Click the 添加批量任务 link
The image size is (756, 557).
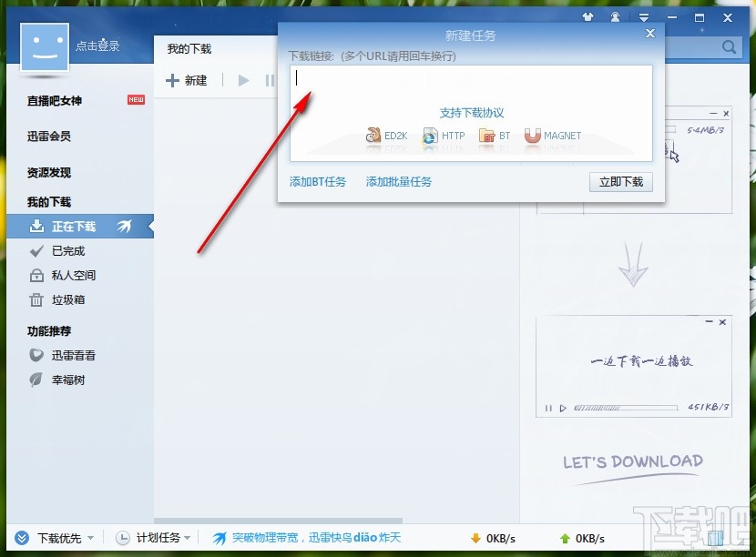(399, 182)
